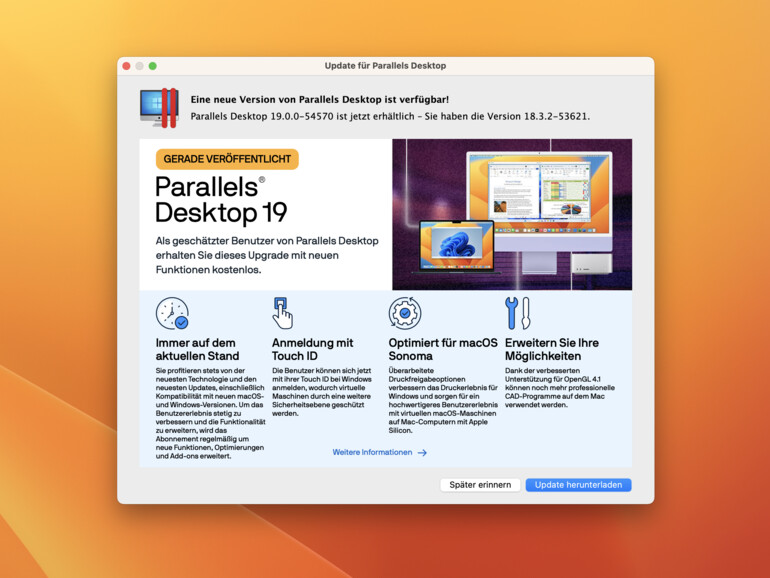
Task: Click the Später erinnern button
Action: click(480, 485)
